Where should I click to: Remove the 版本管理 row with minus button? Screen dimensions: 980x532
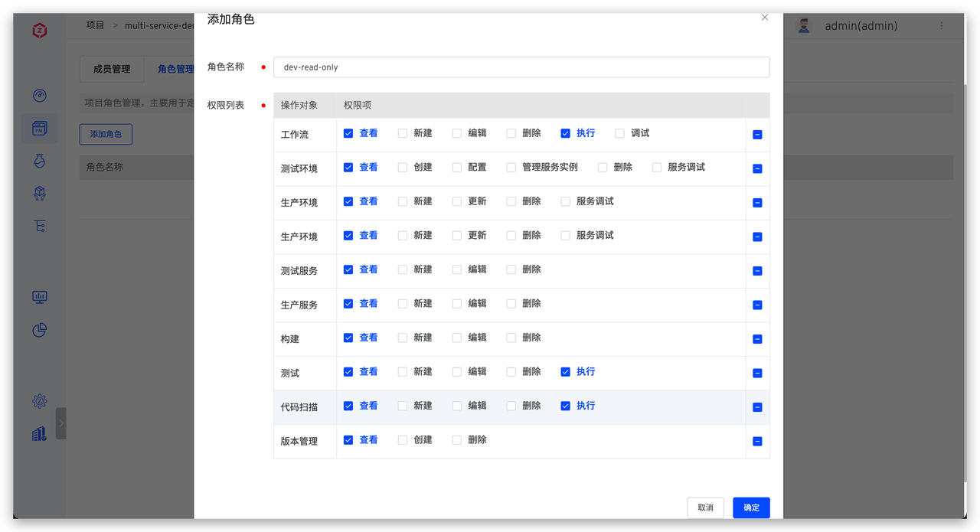point(757,441)
